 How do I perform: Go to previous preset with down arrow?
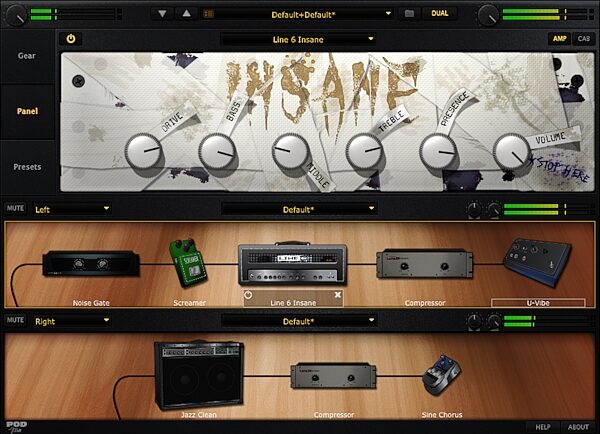(x=162, y=14)
